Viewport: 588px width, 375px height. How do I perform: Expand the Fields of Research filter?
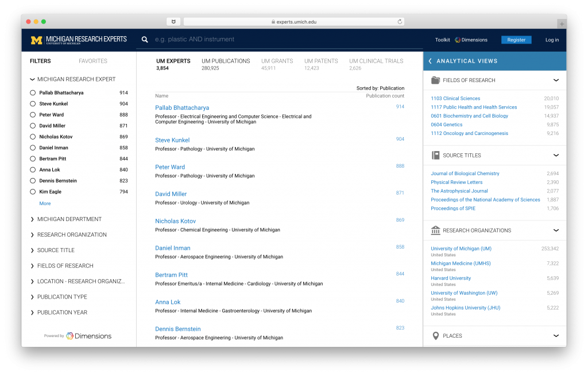tap(32, 266)
